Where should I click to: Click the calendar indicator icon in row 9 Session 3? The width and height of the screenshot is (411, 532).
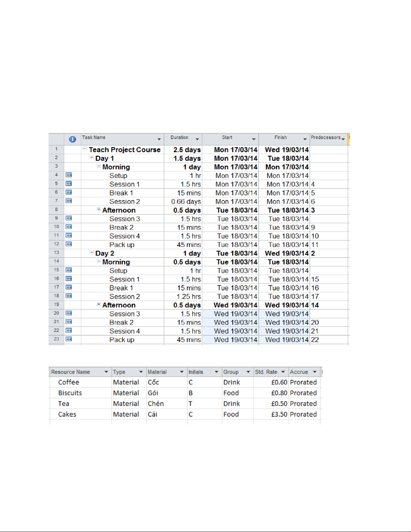click(69, 218)
